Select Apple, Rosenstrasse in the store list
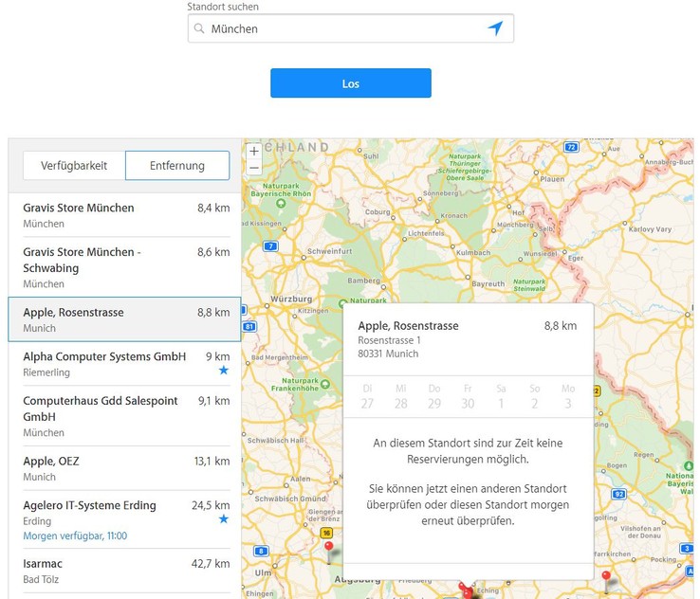700x599 pixels. pyautogui.click(x=124, y=319)
